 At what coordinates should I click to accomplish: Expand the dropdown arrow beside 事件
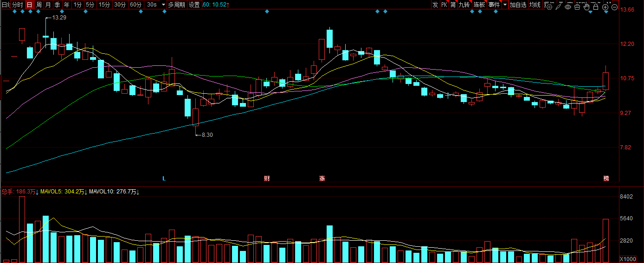(x=505, y=5)
